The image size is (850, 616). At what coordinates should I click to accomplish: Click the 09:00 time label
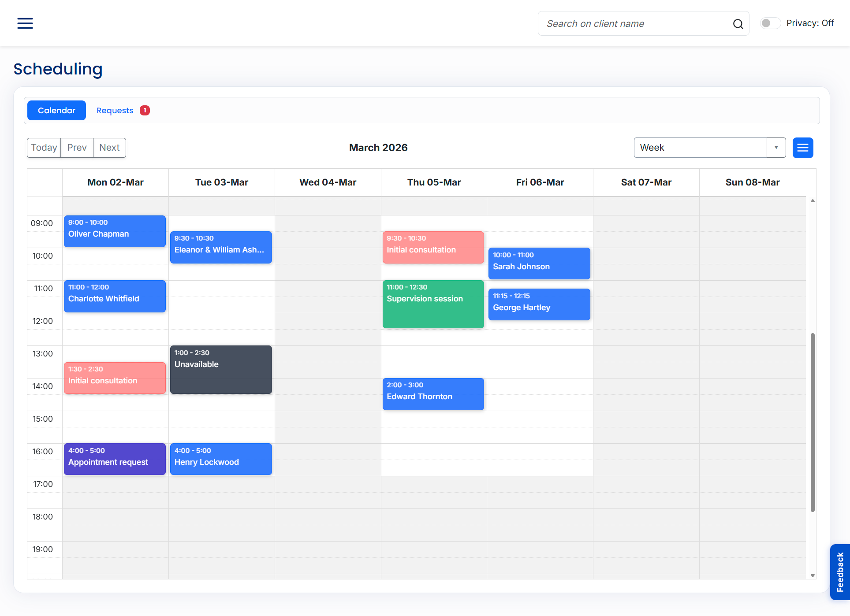(42, 223)
